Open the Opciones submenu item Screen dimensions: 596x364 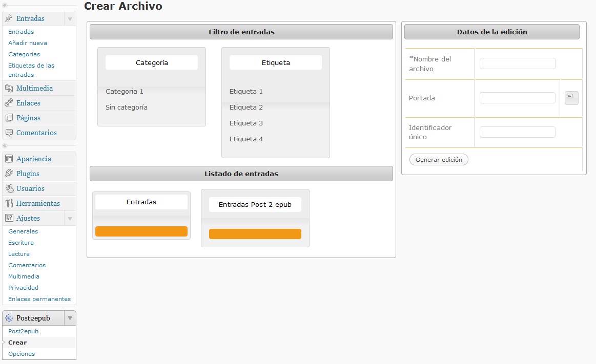pyautogui.click(x=22, y=354)
